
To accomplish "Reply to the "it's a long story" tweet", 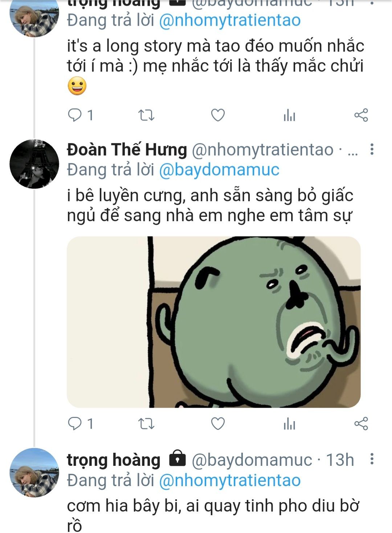I will point(75,115).
